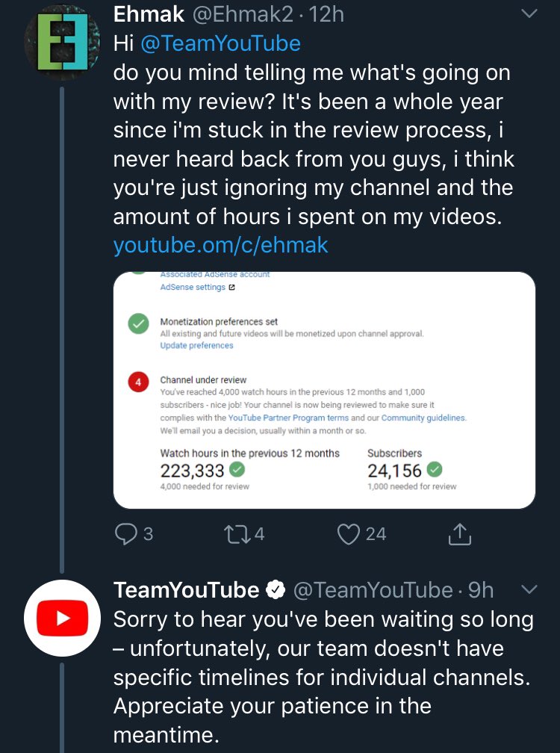560x753 pixels.
Task: Tap green check beside Monetization preferences set
Action: [x=137, y=325]
